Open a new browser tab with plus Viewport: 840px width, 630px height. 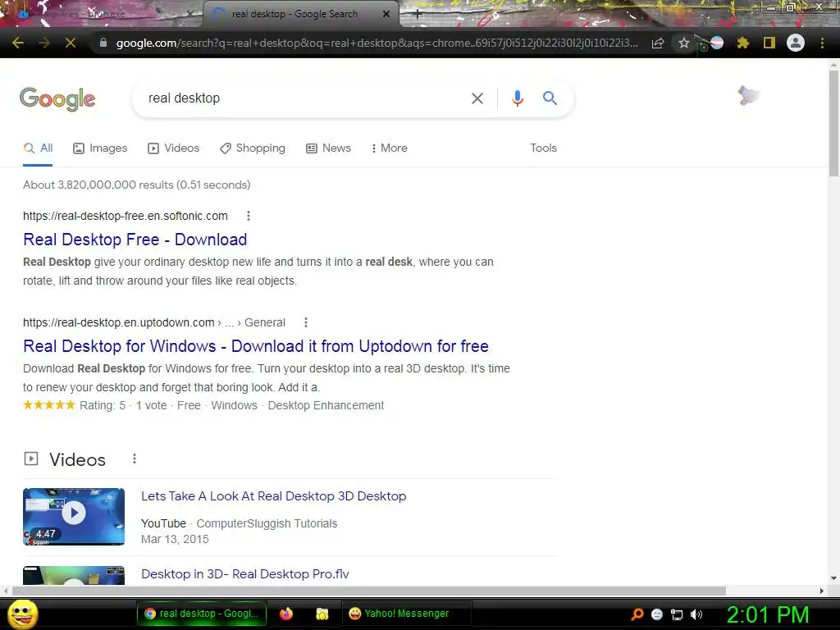[x=418, y=15]
